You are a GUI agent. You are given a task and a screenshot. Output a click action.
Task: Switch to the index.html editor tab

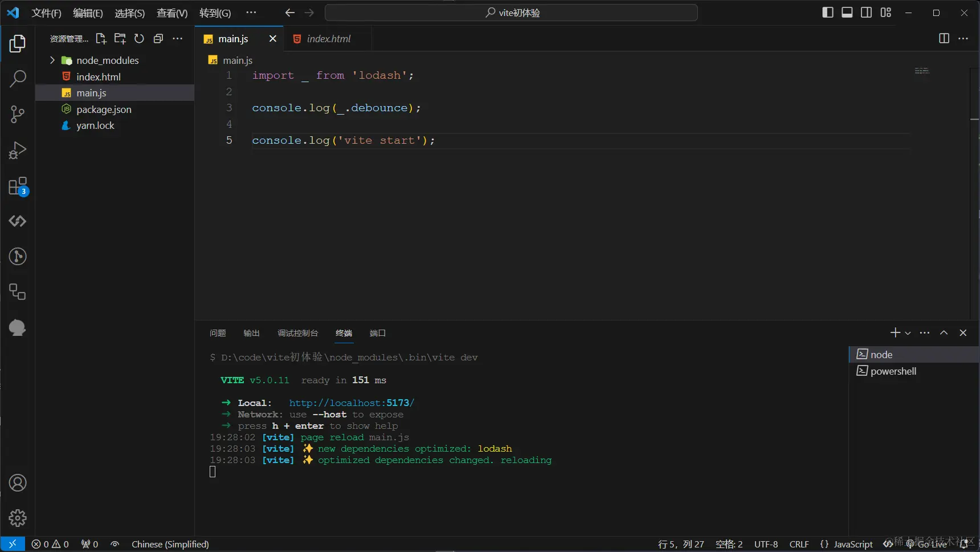click(x=328, y=39)
